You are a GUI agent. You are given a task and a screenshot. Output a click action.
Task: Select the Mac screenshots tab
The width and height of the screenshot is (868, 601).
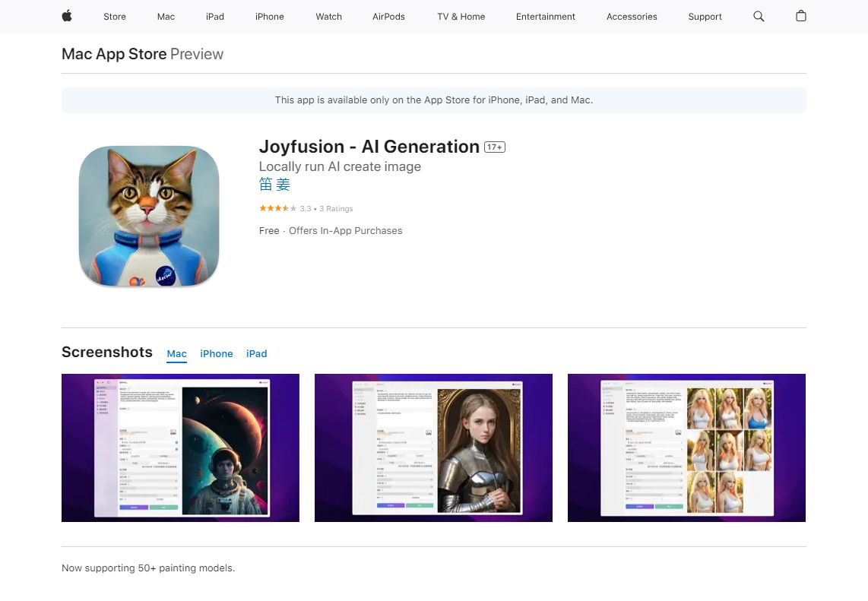[x=176, y=353]
